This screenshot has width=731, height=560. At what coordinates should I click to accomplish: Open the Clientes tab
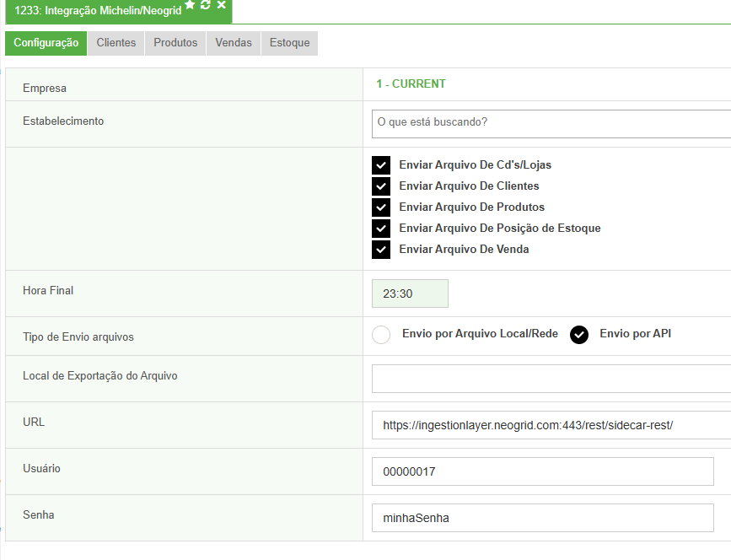pos(116,43)
